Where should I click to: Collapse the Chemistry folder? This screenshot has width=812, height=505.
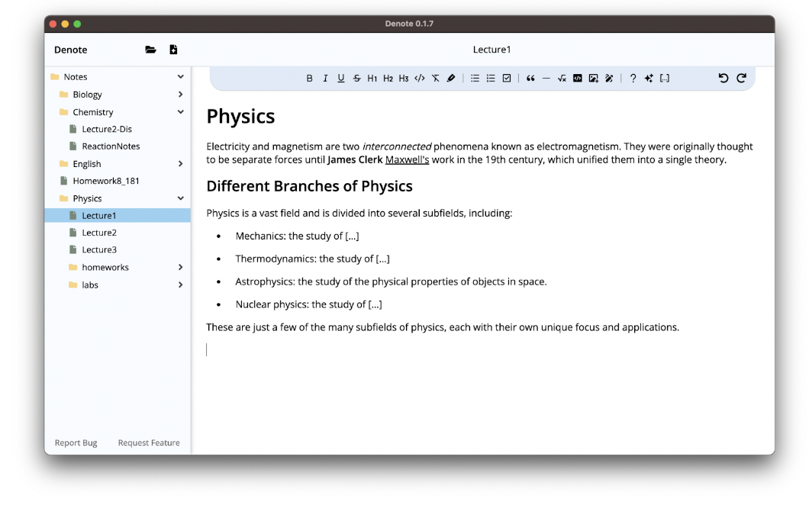(180, 112)
